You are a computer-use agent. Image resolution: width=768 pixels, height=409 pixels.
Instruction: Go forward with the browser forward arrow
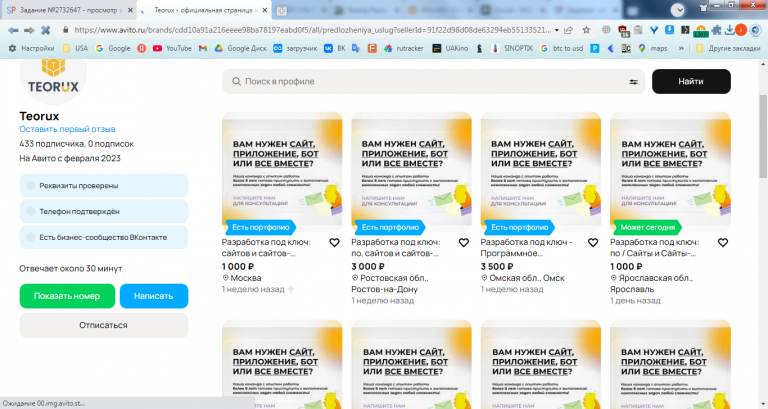(x=29, y=30)
